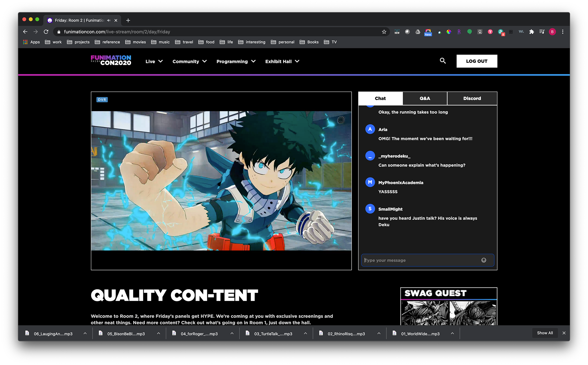Click the Funimation Con 2020 logo
Image resolution: width=588 pixels, height=365 pixels.
111,60
